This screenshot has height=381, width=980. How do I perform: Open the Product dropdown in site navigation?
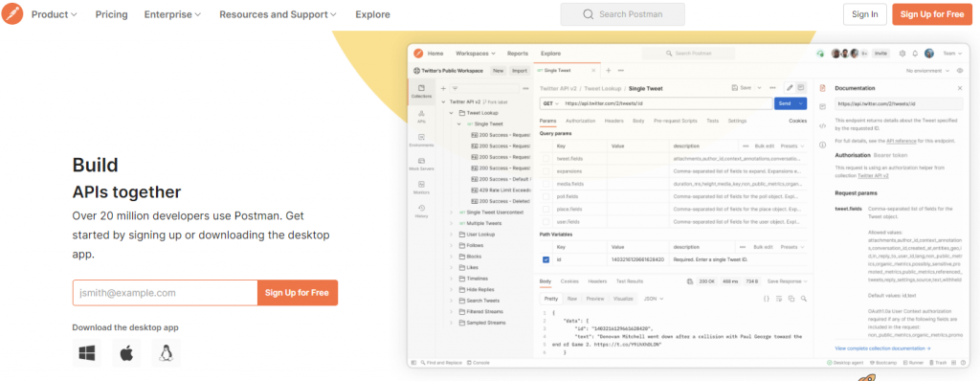[x=55, y=13]
